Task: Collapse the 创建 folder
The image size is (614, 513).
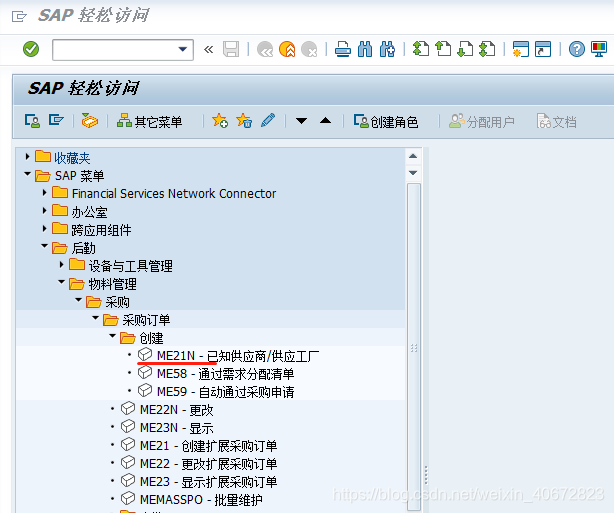Action: (113, 336)
